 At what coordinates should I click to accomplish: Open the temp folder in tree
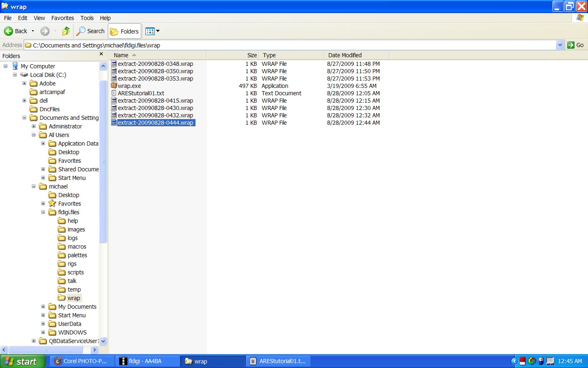click(x=69, y=289)
